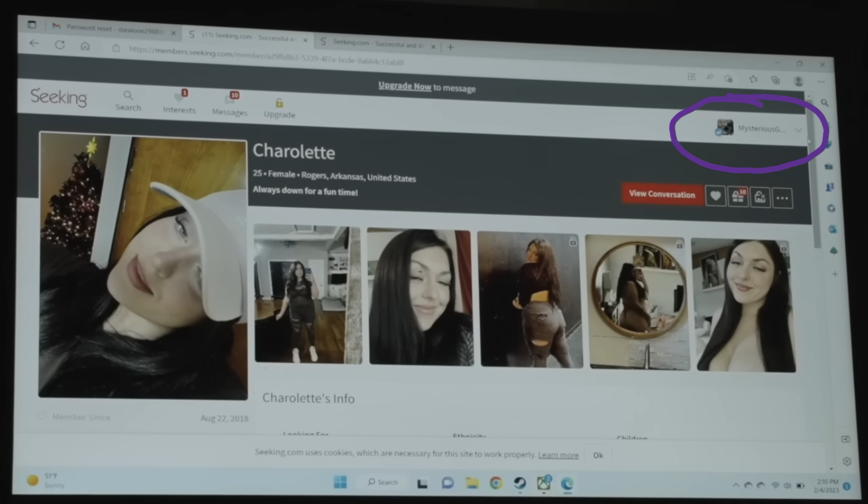Image resolution: width=868 pixels, height=504 pixels.
Task: Open the Edge favorites list
Action: pyautogui.click(x=753, y=79)
